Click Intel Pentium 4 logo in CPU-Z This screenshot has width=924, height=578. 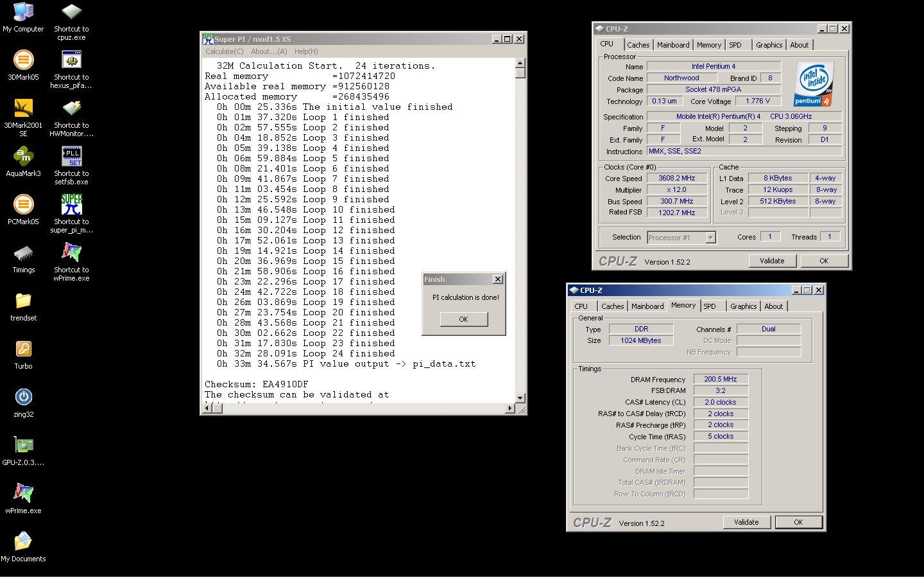pyautogui.click(x=814, y=84)
